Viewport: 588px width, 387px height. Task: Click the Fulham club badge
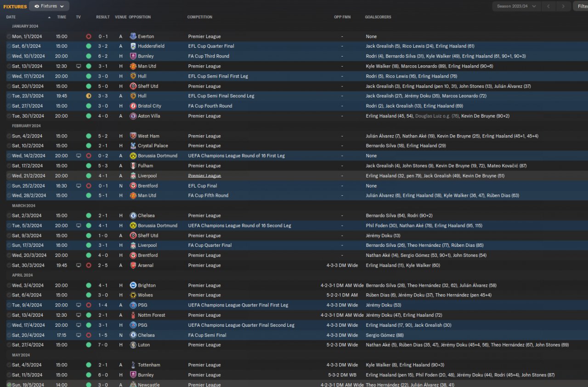[133, 166]
